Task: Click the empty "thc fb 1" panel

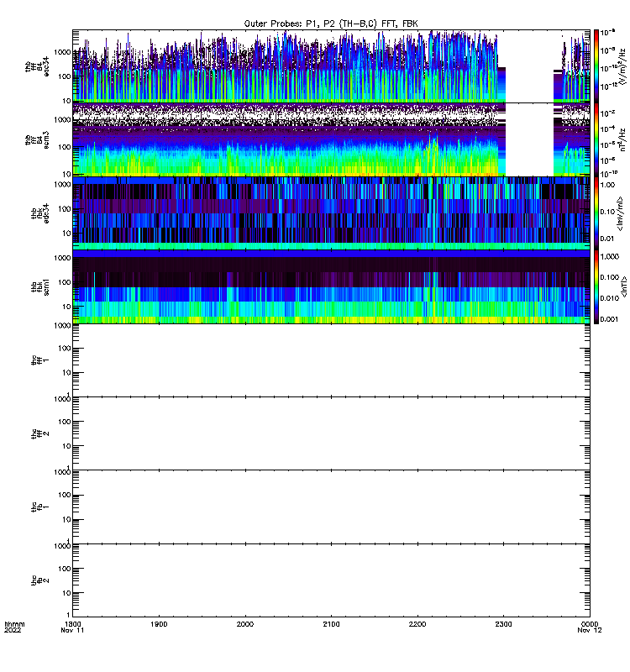Action: tap(331, 507)
